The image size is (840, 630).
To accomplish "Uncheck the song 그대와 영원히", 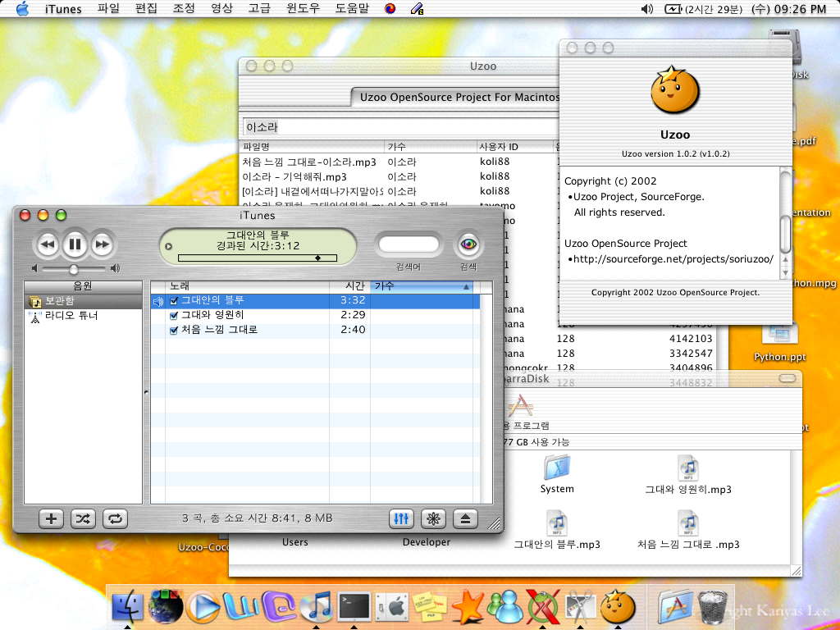I will click(174, 316).
